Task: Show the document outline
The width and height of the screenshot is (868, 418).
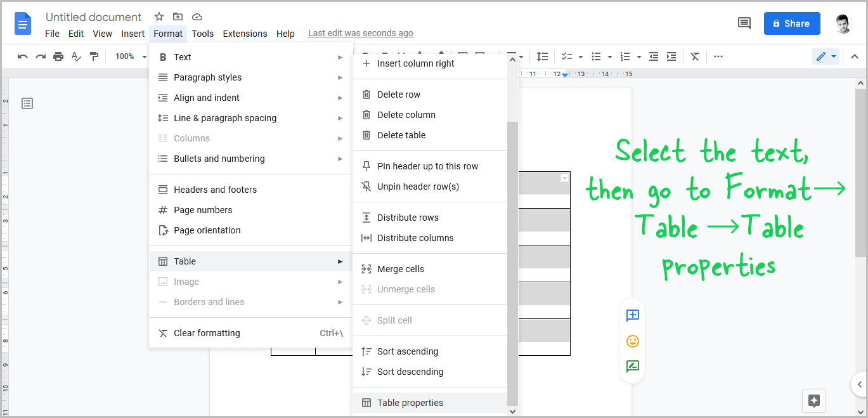Action: click(x=27, y=103)
